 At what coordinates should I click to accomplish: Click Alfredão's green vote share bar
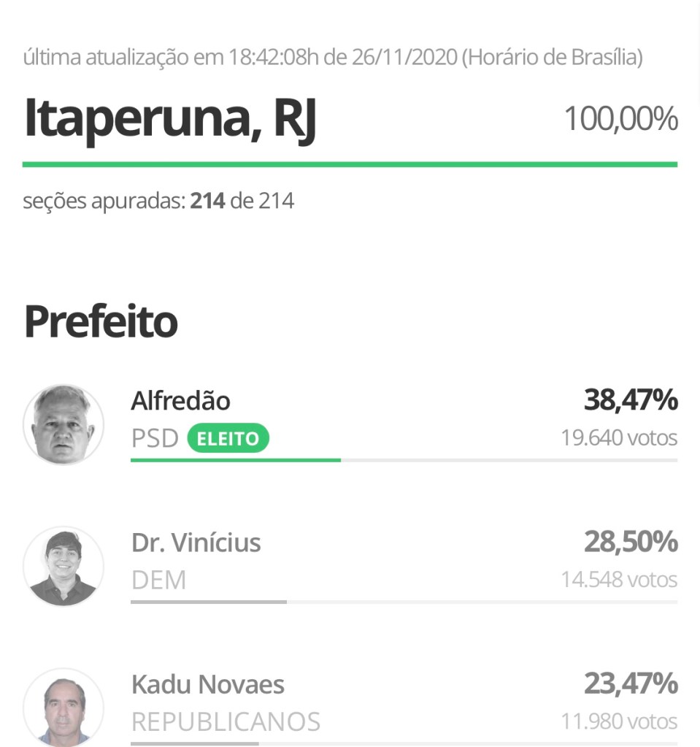click(235, 460)
